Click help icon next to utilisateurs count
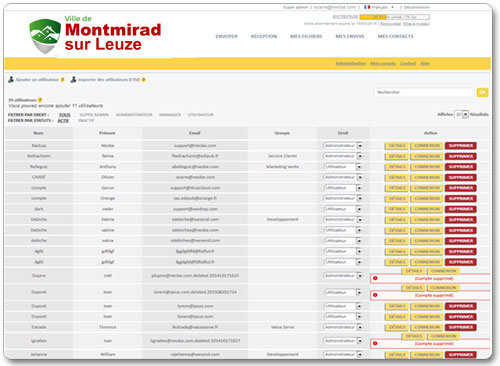 click(40, 100)
